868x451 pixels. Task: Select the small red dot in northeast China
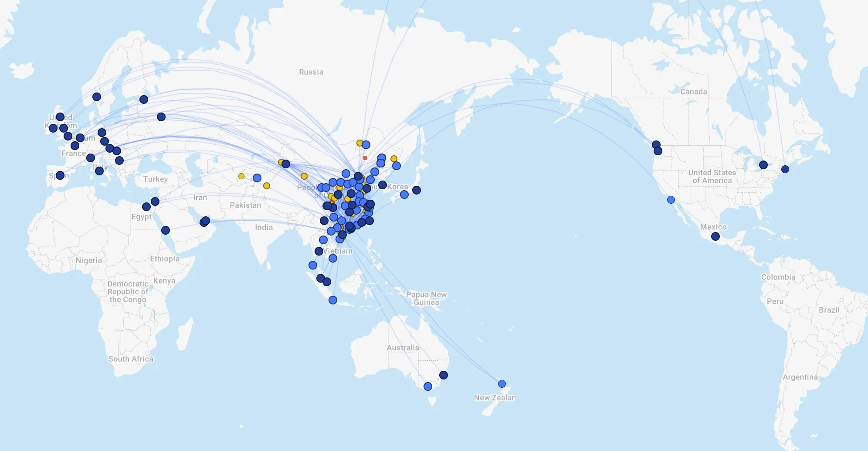[x=365, y=158]
